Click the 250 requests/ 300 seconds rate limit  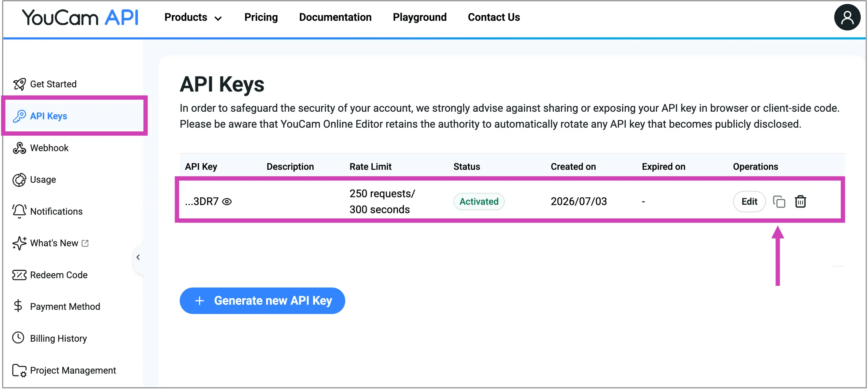tap(382, 202)
